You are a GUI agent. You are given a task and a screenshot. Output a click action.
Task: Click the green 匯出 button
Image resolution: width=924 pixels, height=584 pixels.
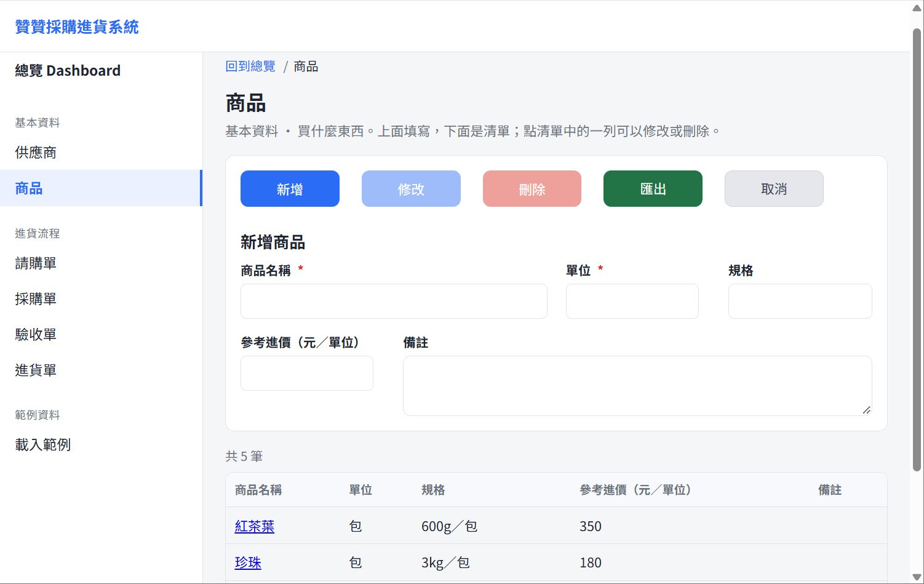coord(653,189)
